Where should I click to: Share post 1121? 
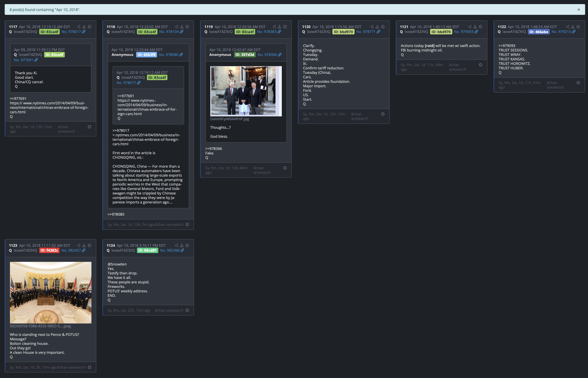click(470, 27)
